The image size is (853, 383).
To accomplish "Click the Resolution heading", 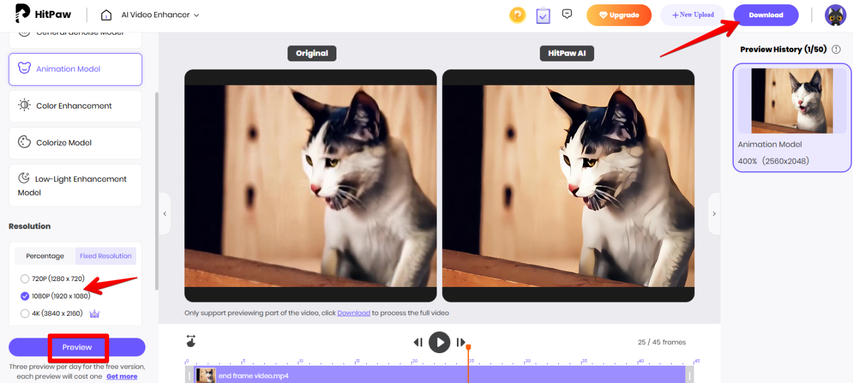I will coord(29,226).
